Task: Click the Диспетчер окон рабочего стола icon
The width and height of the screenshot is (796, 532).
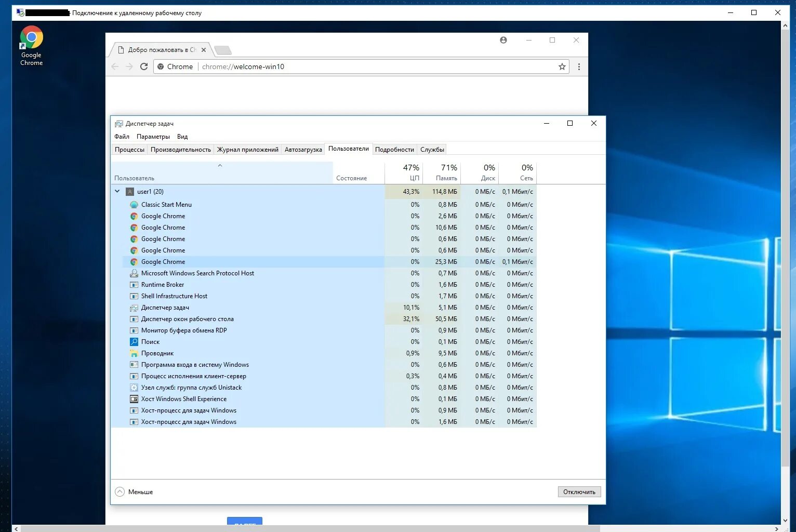Action: click(x=134, y=319)
